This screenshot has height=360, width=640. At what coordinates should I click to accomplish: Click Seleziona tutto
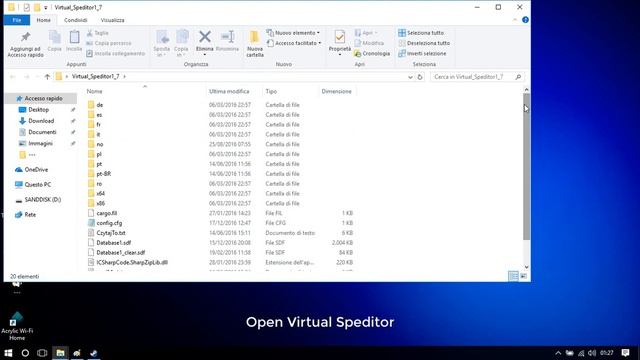click(x=421, y=33)
